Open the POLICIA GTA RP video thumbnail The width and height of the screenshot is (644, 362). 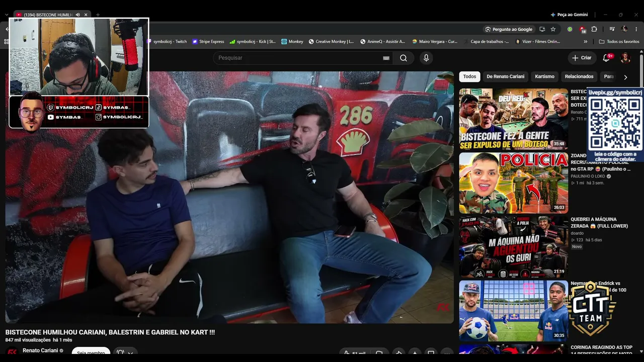(513, 183)
